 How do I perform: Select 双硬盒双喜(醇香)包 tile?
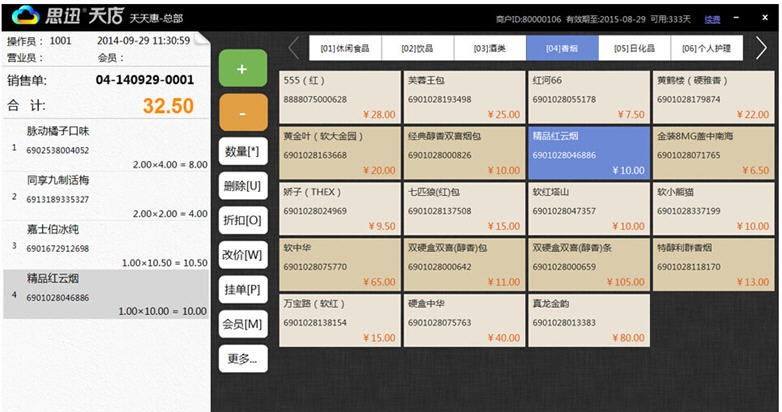[464, 265]
